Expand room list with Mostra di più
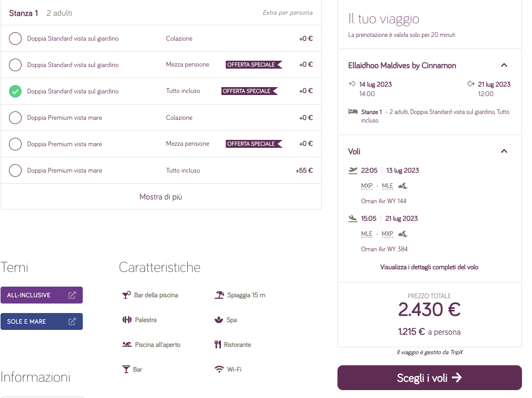 coord(161,197)
